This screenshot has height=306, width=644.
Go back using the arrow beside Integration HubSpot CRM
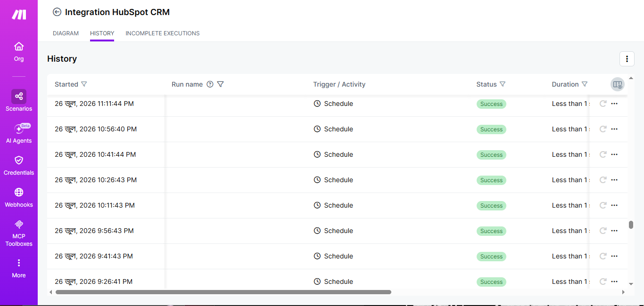point(57,12)
